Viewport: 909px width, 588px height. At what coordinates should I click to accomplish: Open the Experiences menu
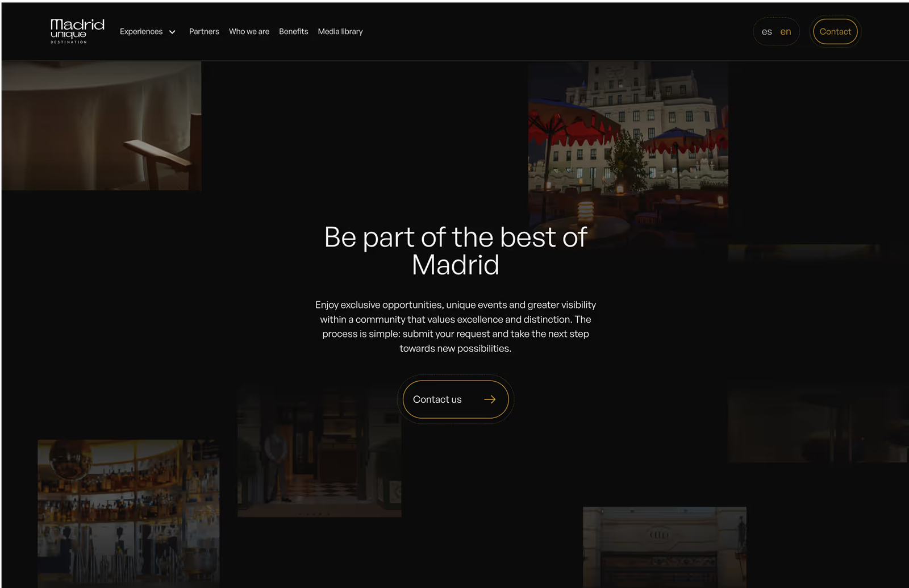(141, 31)
